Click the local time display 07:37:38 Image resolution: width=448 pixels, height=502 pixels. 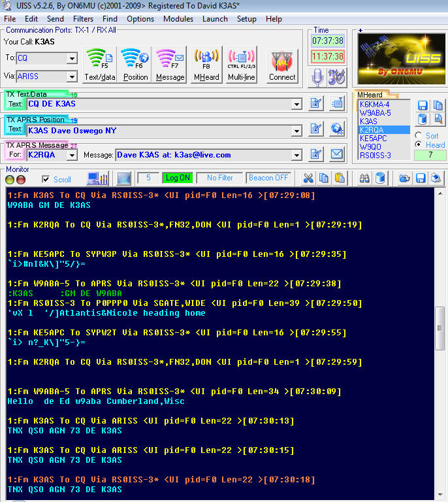pos(327,41)
